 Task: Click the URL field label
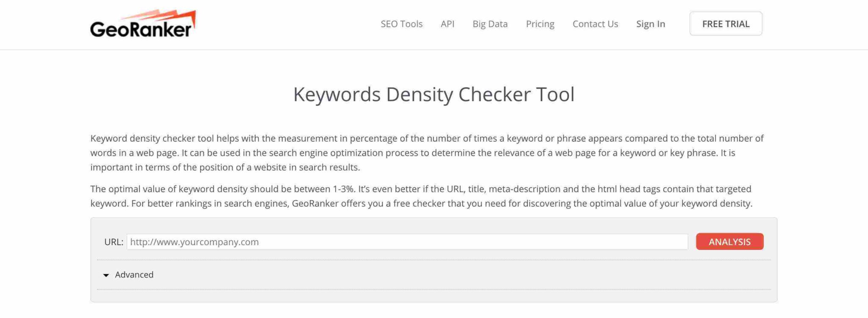[114, 242]
